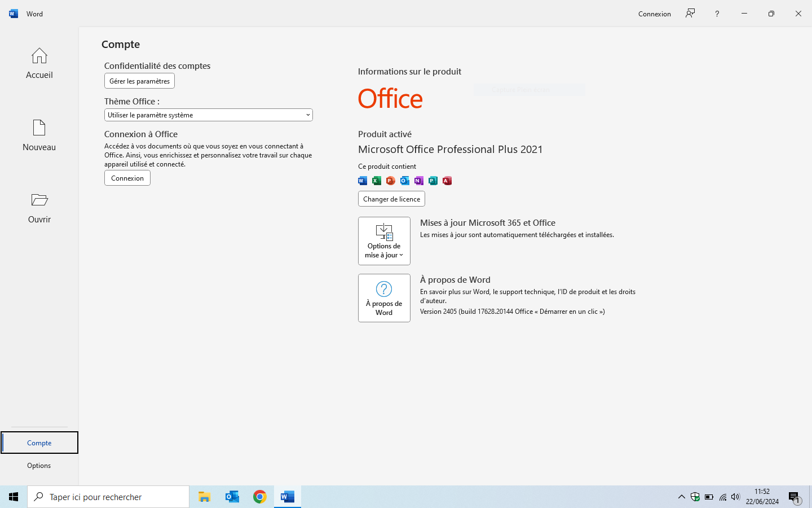Click the Access product icon
The image size is (812, 508).
[x=447, y=181]
